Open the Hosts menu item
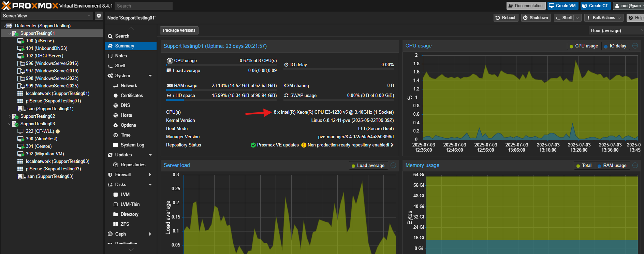Viewport: 644px width, 254px height. tap(131, 115)
